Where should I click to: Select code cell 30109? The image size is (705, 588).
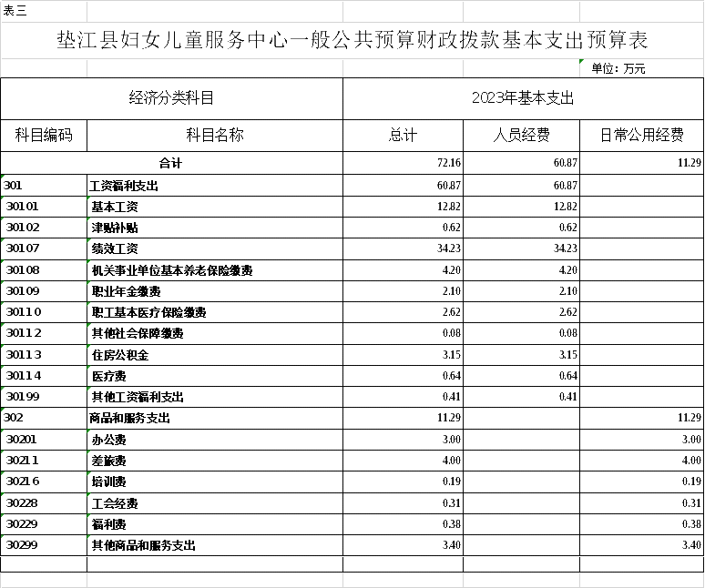click(x=44, y=291)
